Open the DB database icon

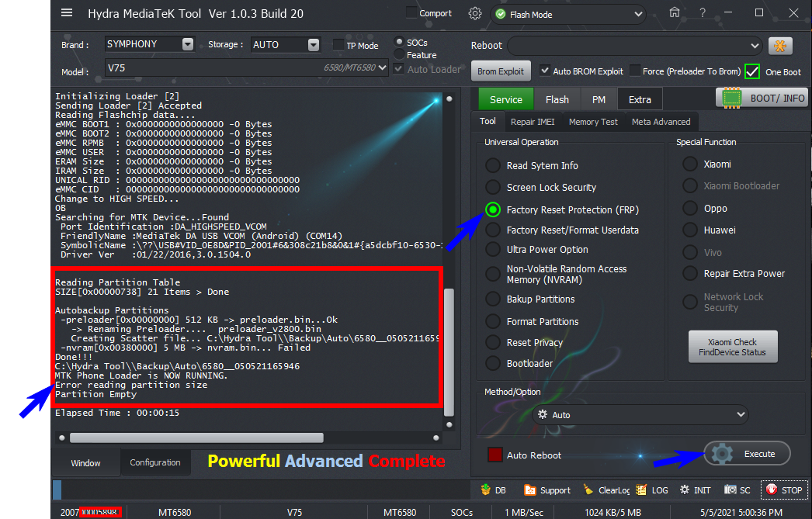pyautogui.click(x=493, y=490)
